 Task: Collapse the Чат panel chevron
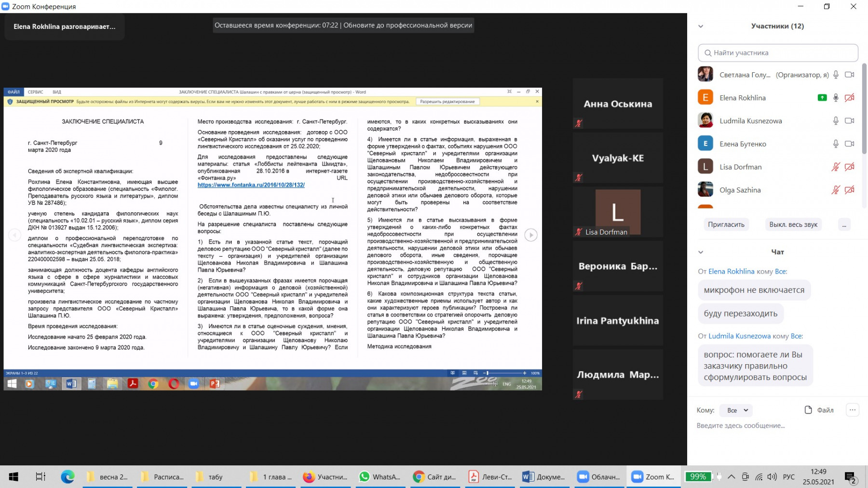(x=701, y=252)
